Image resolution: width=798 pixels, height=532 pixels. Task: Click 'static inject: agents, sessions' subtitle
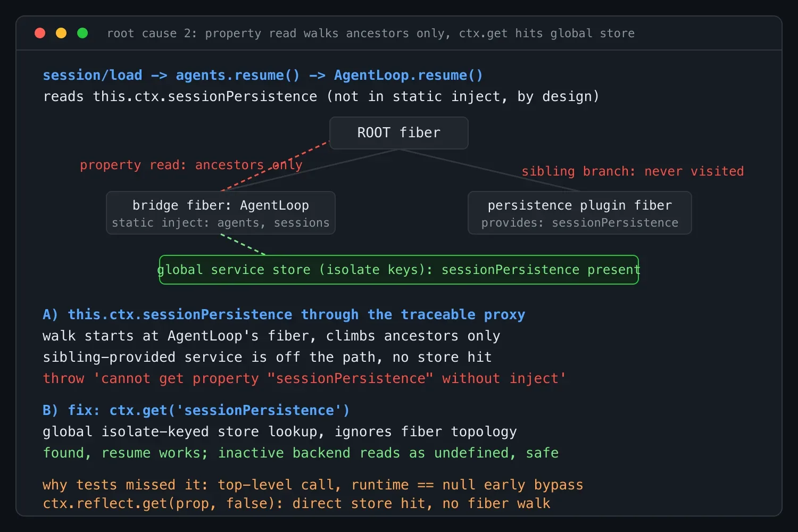(221, 223)
